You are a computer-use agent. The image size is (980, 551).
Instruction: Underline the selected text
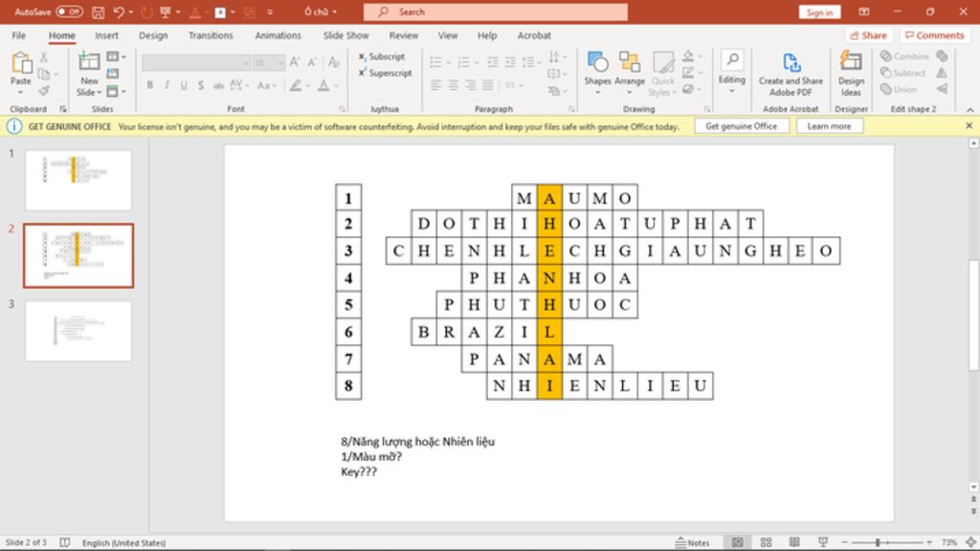coord(183,85)
